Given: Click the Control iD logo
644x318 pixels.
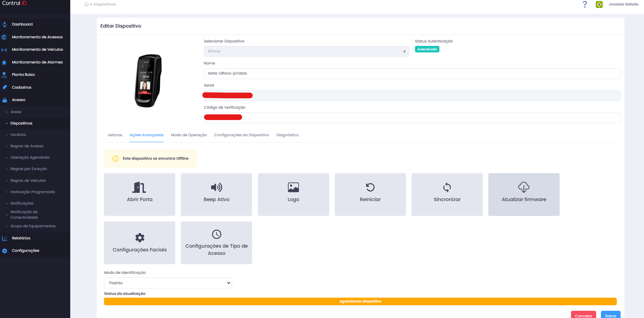Looking at the screenshot, I should pyautogui.click(x=14, y=3).
